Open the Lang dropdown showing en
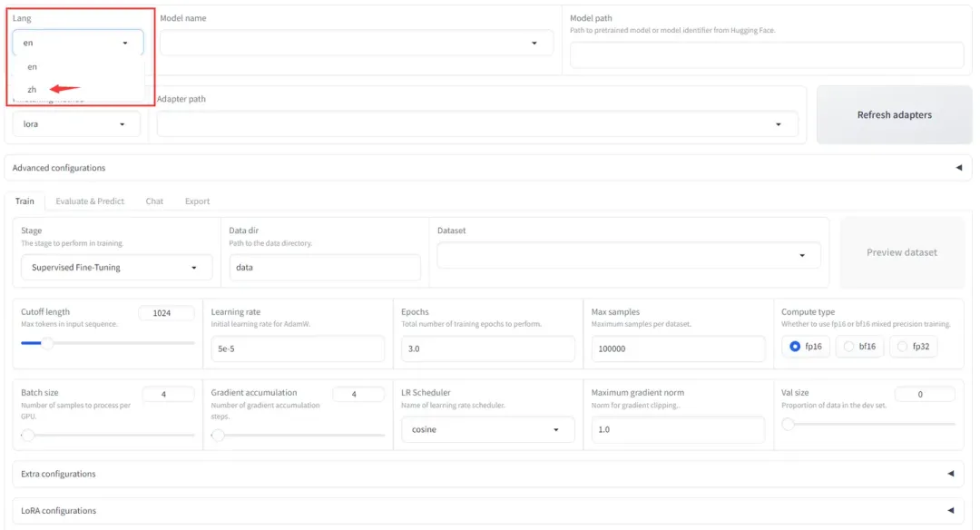Screen dimensions: 980x530 point(77,43)
